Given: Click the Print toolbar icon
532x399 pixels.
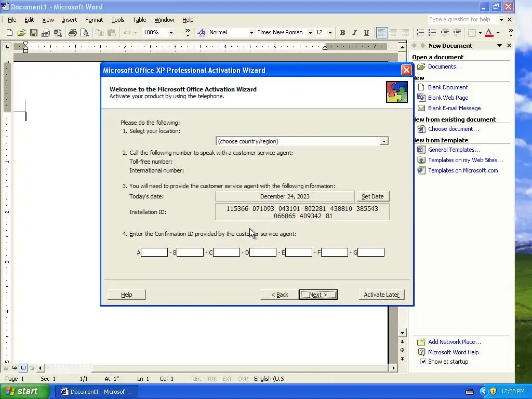Looking at the screenshot, I should point(73,33).
